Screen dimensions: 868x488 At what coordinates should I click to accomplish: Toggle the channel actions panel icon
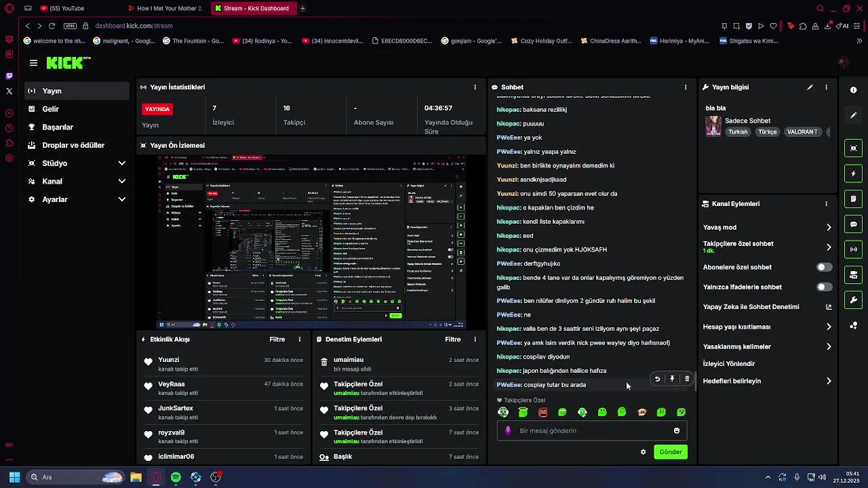click(x=853, y=274)
